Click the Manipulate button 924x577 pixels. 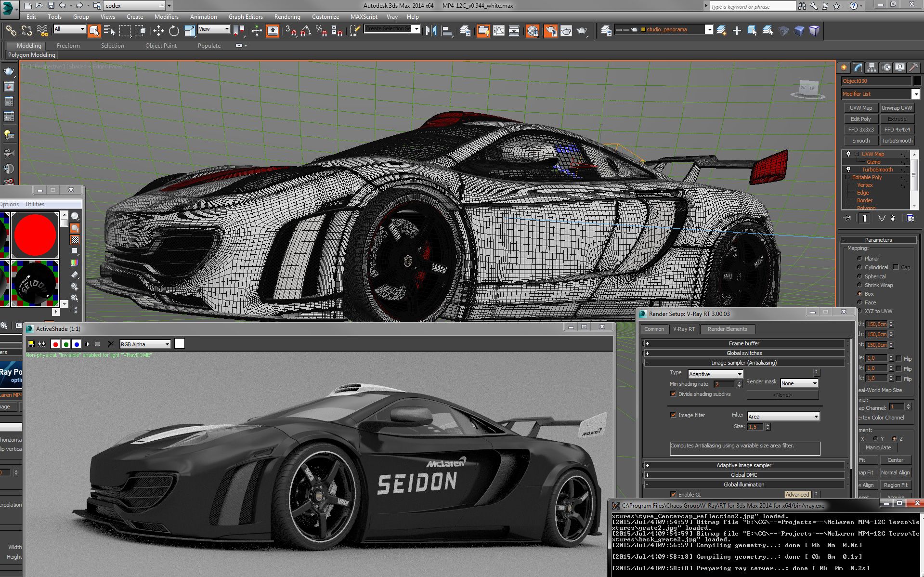point(878,447)
